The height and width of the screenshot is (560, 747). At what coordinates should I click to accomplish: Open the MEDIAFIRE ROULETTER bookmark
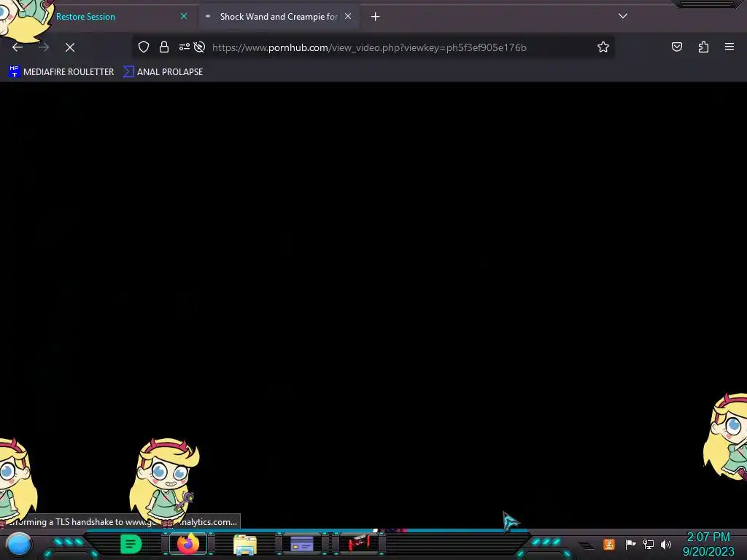click(x=61, y=72)
